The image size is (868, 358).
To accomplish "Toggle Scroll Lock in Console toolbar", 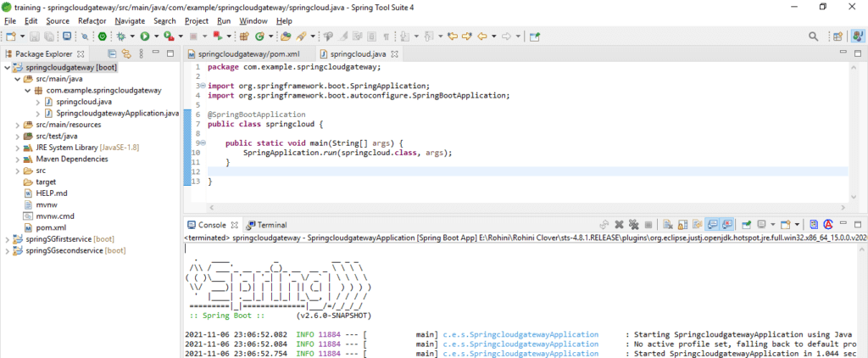I will click(682, 225).
